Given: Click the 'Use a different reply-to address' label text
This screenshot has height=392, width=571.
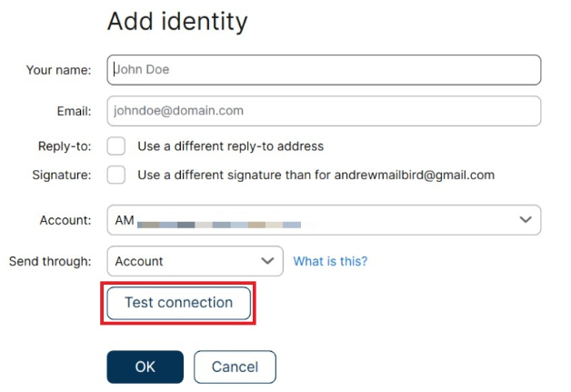Looking at the screenshot, I should [x=231, y=146].
